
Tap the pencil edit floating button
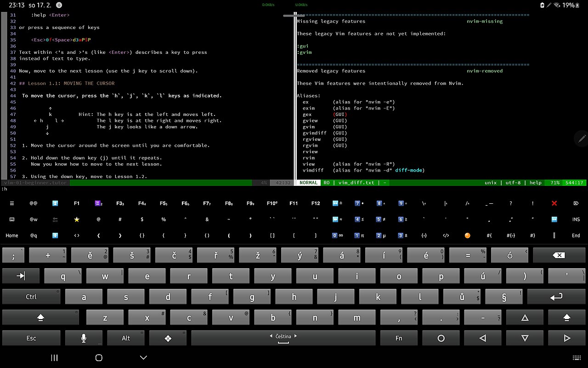click(x=582, y=138)
